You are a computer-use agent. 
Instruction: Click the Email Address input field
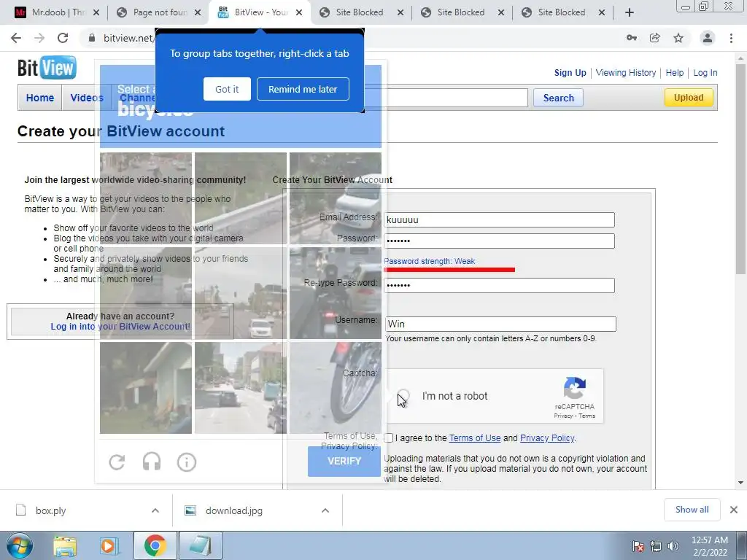click(x=499, y=219)
